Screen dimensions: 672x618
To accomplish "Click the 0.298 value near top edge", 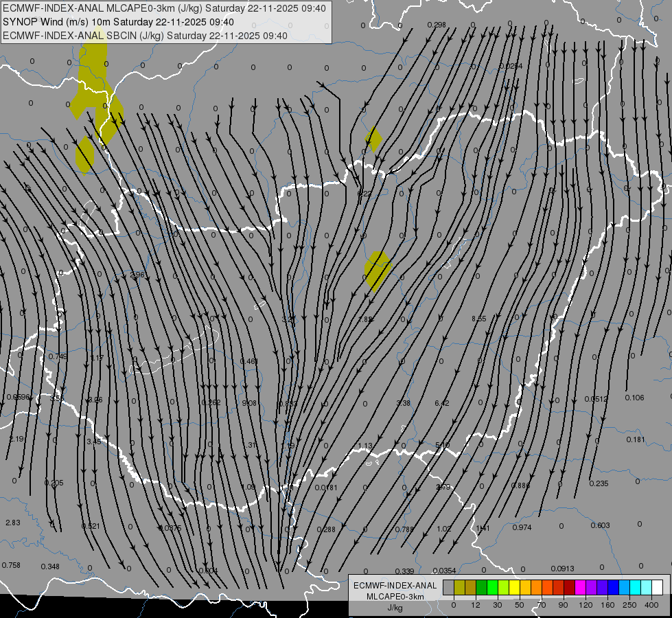I will click(x=437, y=25).
